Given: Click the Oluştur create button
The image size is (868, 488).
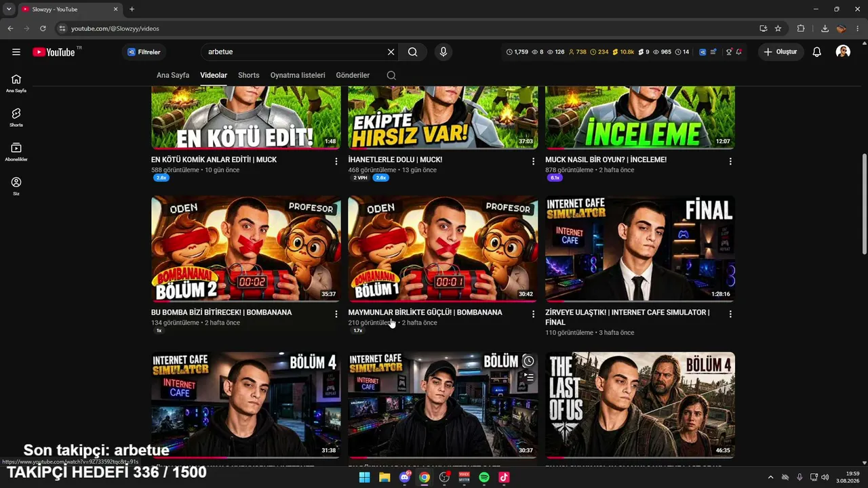Looking at the screenshot, I should [x=781, y=52].
